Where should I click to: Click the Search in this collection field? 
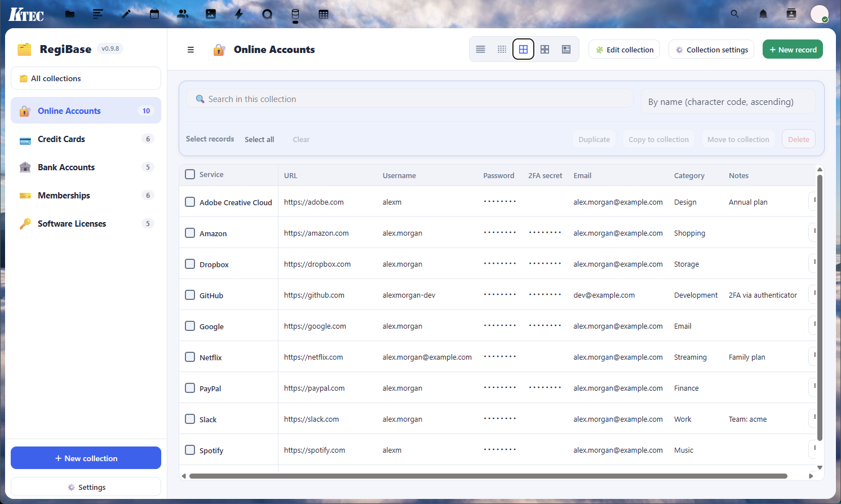coord(410,99)
